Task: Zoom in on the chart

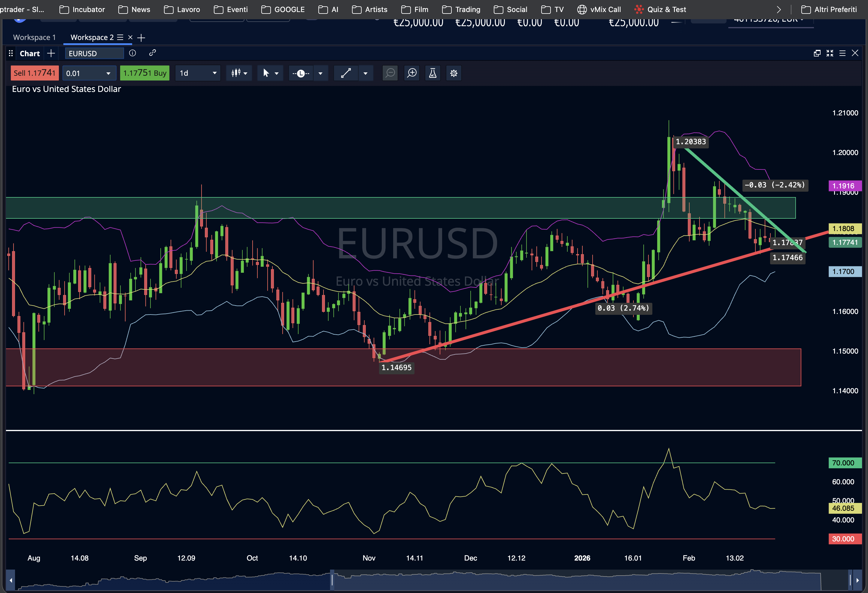Action: tap(411, 73)
